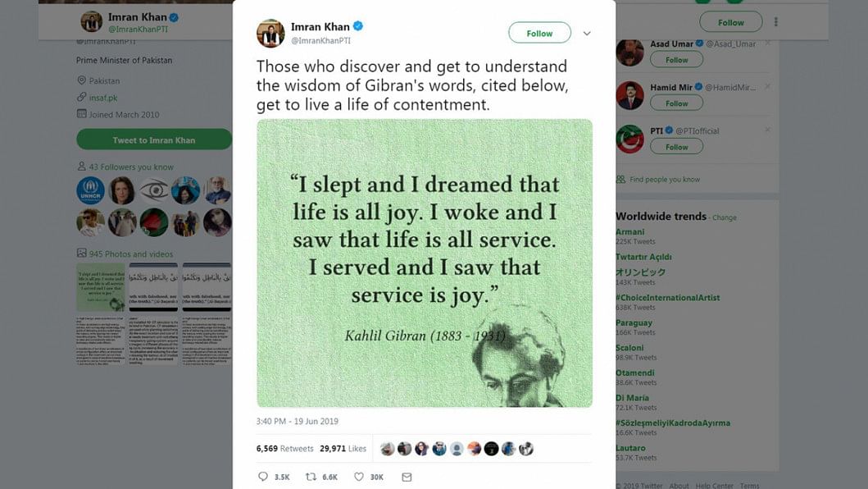This screenshot has height=489, width=868.
Task: Dismiss the Asad Umar follow suggestion
Action: [767, 43]
